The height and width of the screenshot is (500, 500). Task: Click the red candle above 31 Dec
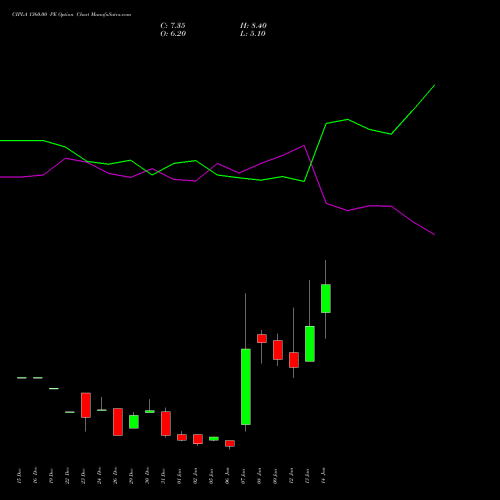click(x=166, y=423)
